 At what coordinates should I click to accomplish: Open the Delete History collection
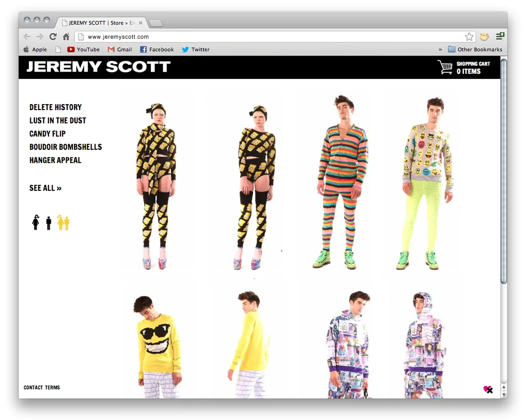pos(56,107)
